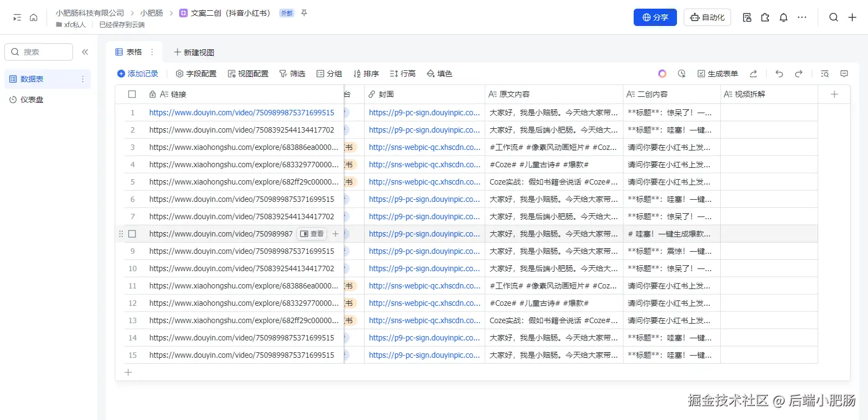Click the export share arrow icon
Viewport: 868px width, 420px height.
tap(753, 74)
